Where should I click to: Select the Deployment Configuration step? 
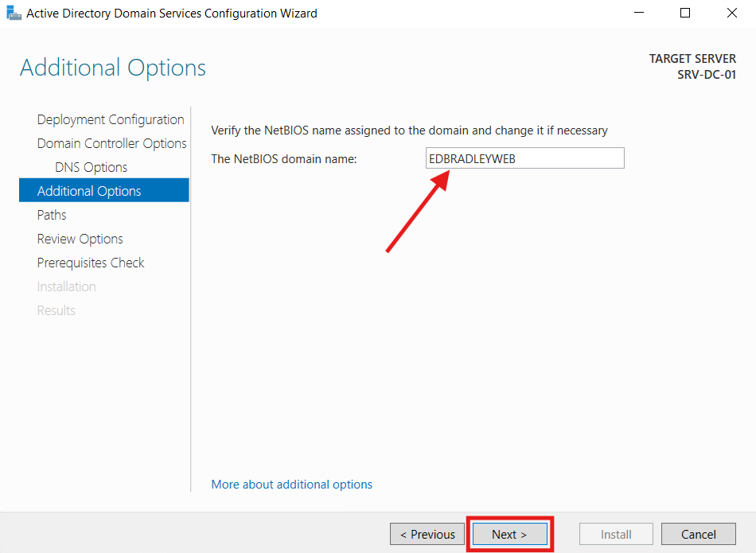[110, 119]
